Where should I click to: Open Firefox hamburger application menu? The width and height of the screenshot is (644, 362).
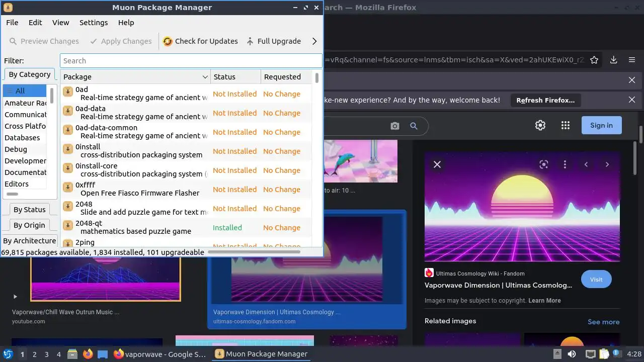coord(632,60)
